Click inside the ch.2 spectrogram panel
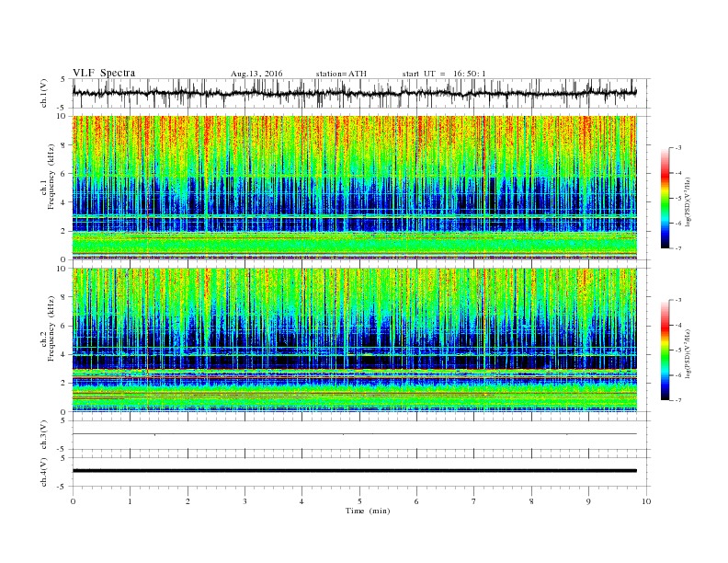 coord(354,340)
